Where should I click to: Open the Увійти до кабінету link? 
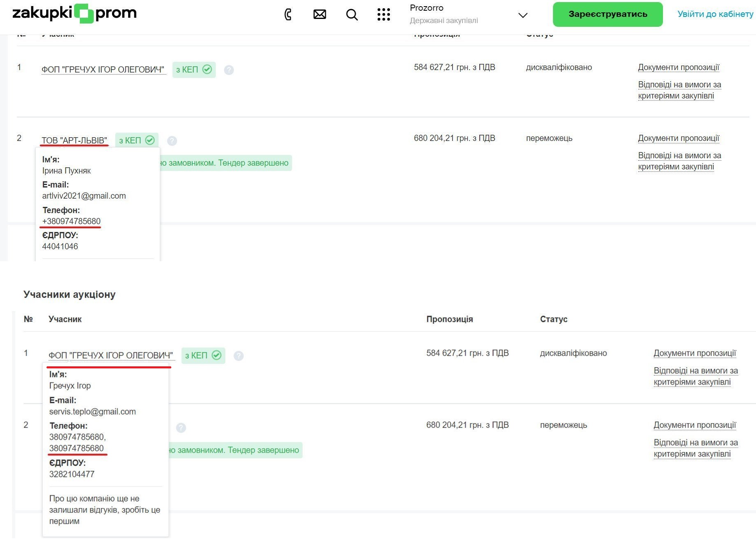pos(715,14)
